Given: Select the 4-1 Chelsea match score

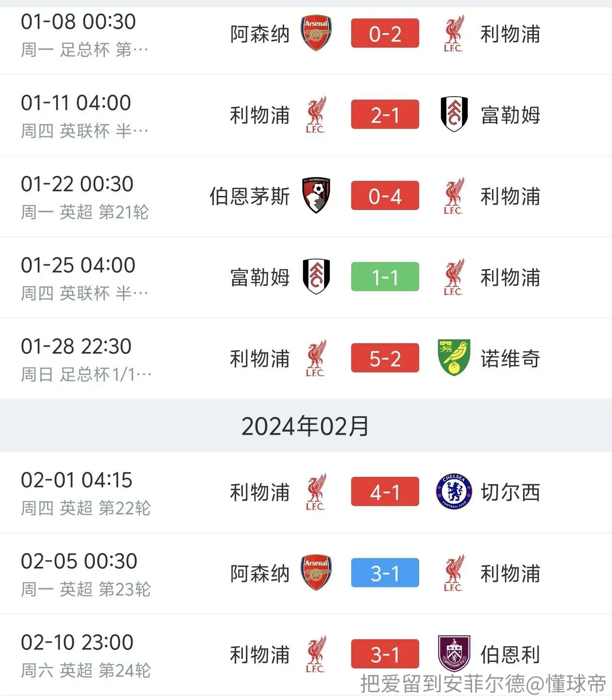Looking at the screenshot, I should 385,491.
